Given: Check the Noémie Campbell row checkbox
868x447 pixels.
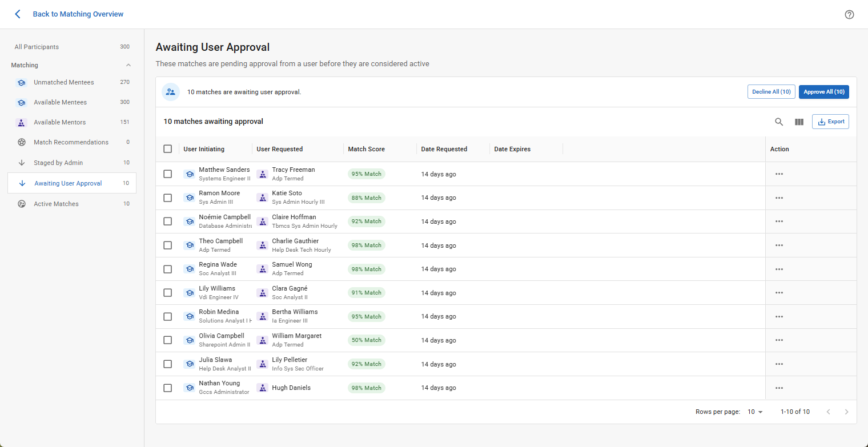Looking at the screenshot, I should (x=167, y=222).
